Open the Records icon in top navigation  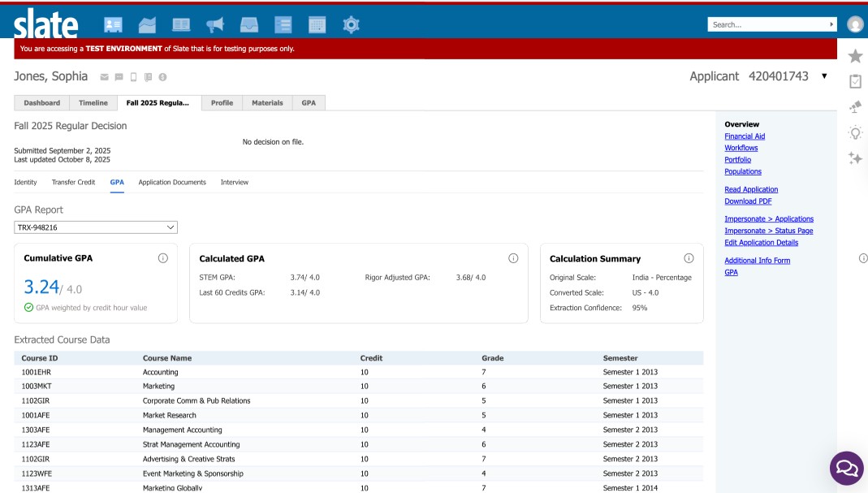click(114, 24)
